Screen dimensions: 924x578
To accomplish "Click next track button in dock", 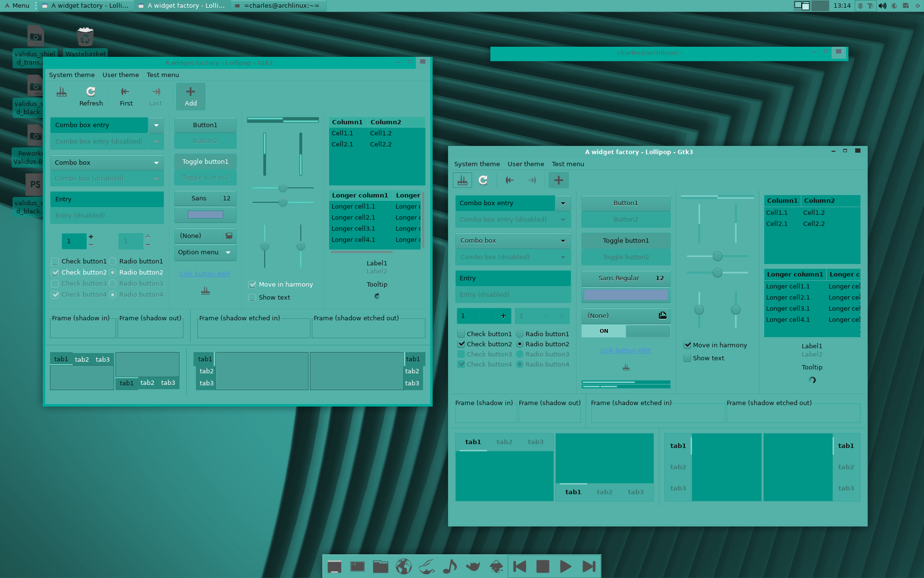I will (x=589, y=566).
